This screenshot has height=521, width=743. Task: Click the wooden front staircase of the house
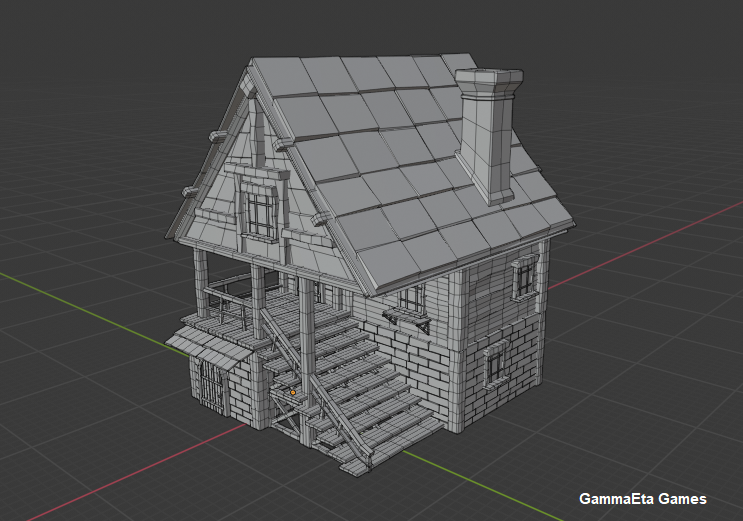353,393
